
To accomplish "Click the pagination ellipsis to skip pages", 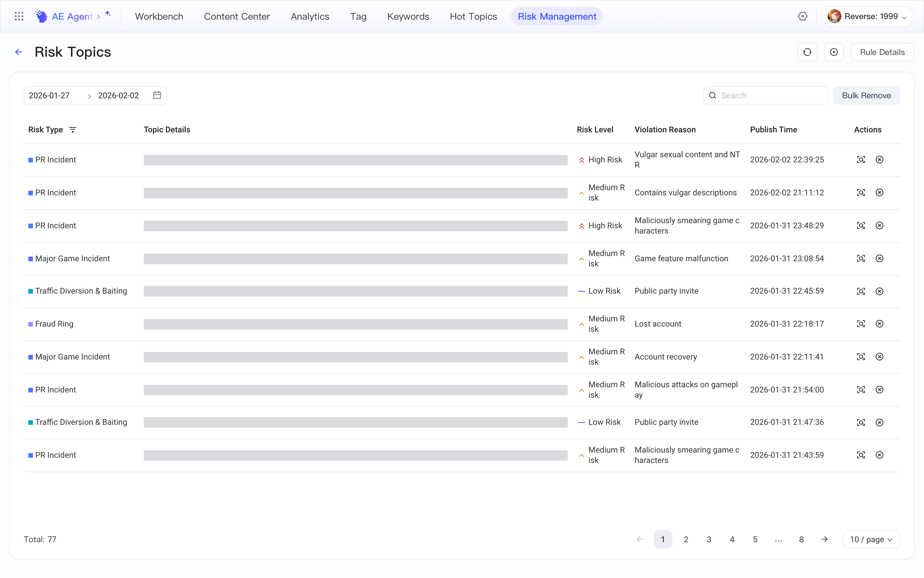I will (778, 539).
